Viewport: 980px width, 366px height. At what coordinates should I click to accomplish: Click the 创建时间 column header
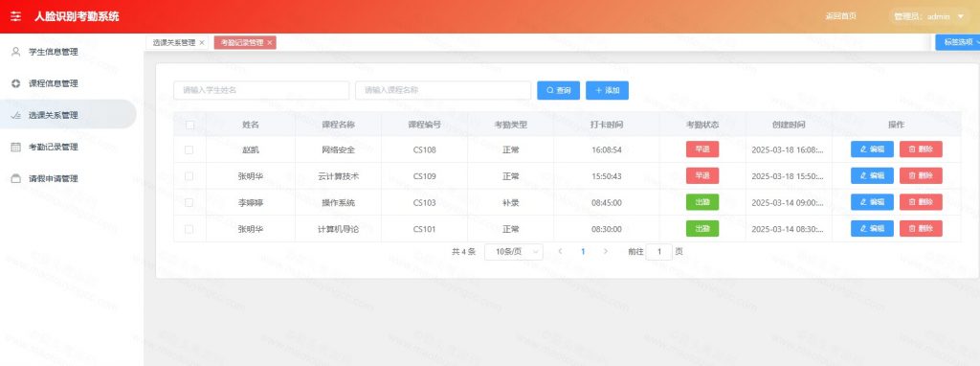click(789, 126)
